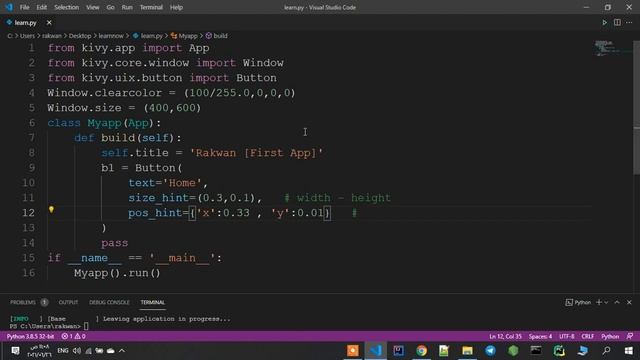Open Windows search magnifier on taskbar

tap(607, 351)
